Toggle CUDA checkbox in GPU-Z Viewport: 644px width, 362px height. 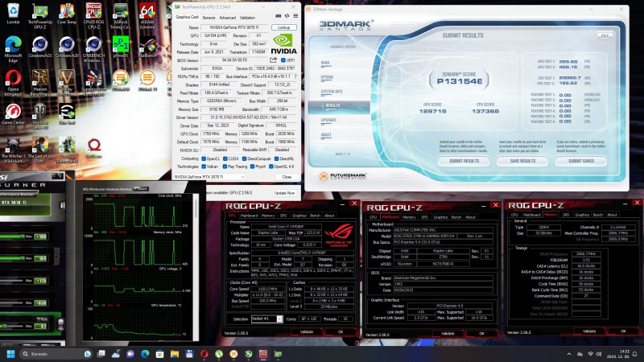[x=225, y=158]
